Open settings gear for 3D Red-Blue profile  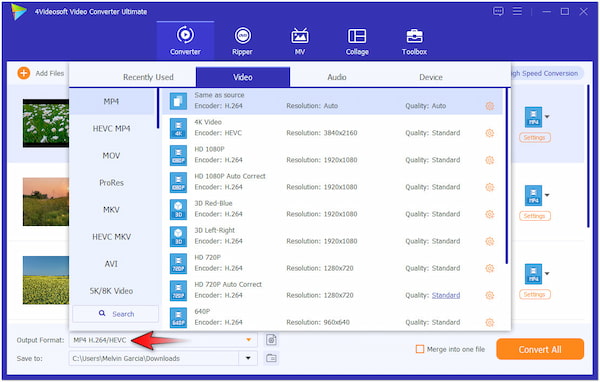489,214
